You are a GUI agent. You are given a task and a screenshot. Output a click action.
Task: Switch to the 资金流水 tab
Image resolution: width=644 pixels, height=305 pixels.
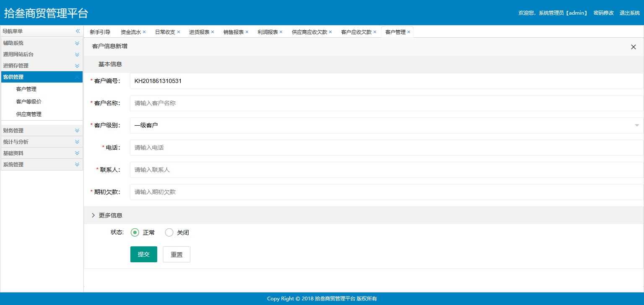point(131,32)
